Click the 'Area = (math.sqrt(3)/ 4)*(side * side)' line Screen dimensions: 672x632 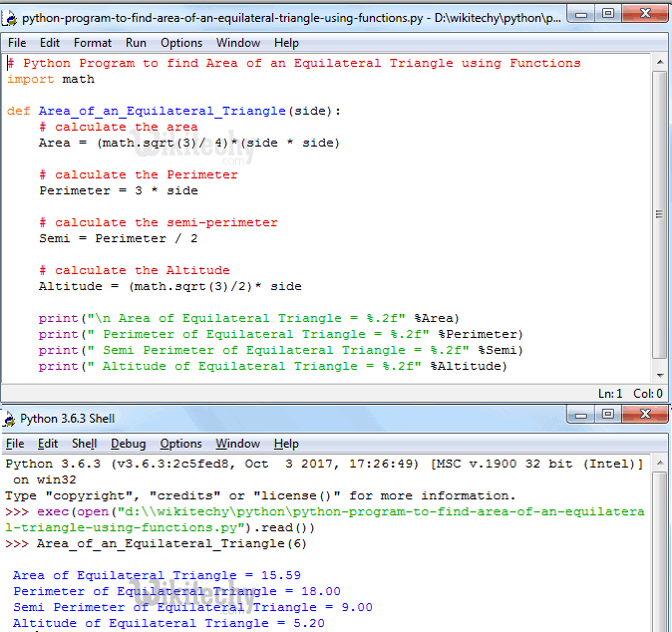click(x=189, y=143)
